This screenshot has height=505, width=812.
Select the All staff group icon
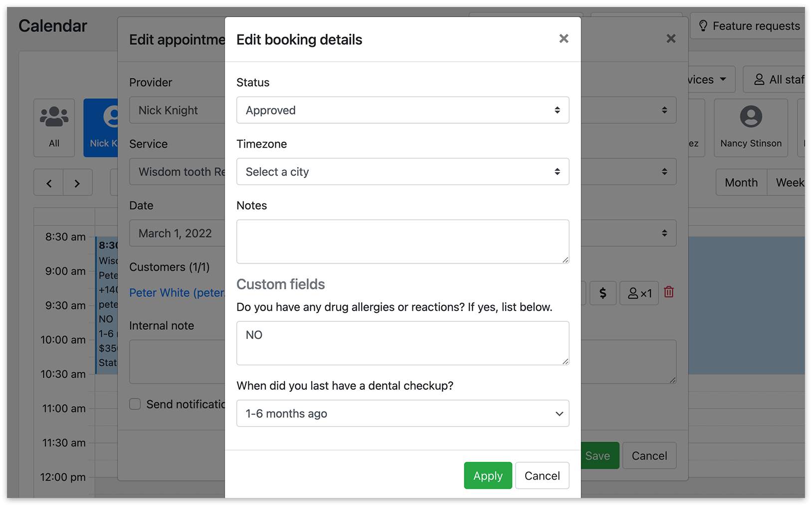[x=54, y=128]
